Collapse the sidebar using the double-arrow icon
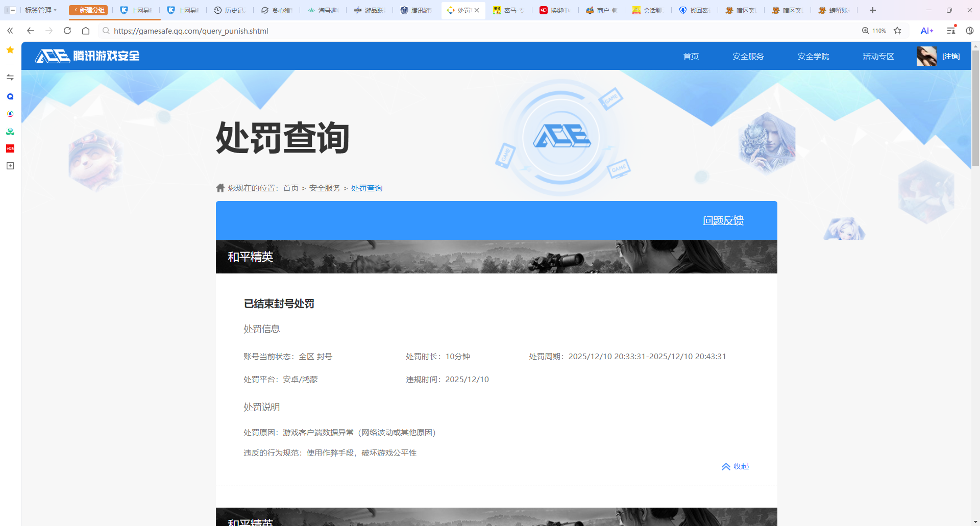Image resolution: width=980 pixels, height=526 pixels. click(10, 31)
